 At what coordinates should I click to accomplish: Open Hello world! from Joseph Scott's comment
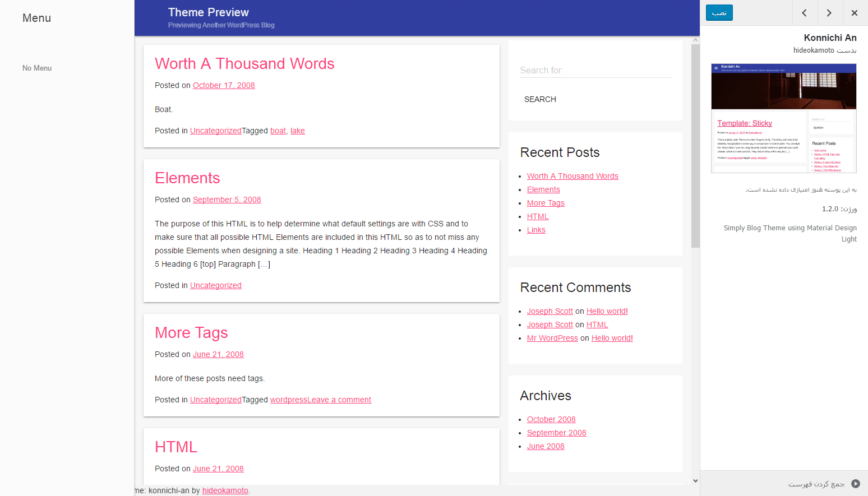607,311
